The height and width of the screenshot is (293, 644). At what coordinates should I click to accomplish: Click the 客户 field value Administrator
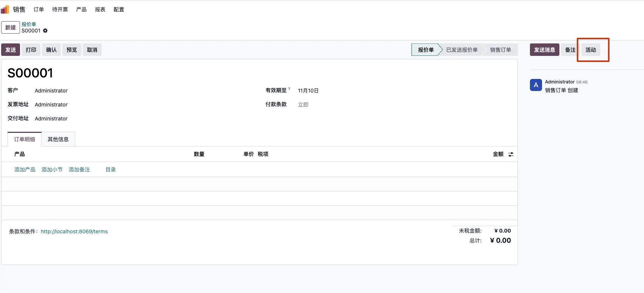tap(51, 91)
